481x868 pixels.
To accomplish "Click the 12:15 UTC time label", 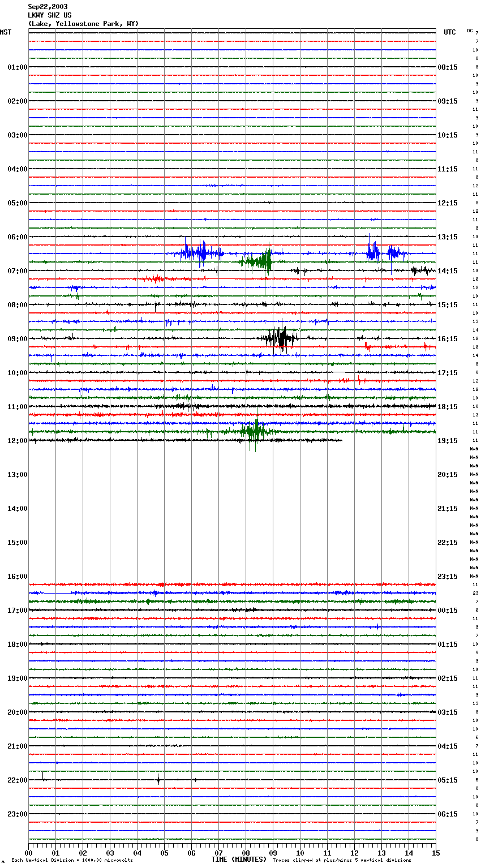I will coord(448,203).
